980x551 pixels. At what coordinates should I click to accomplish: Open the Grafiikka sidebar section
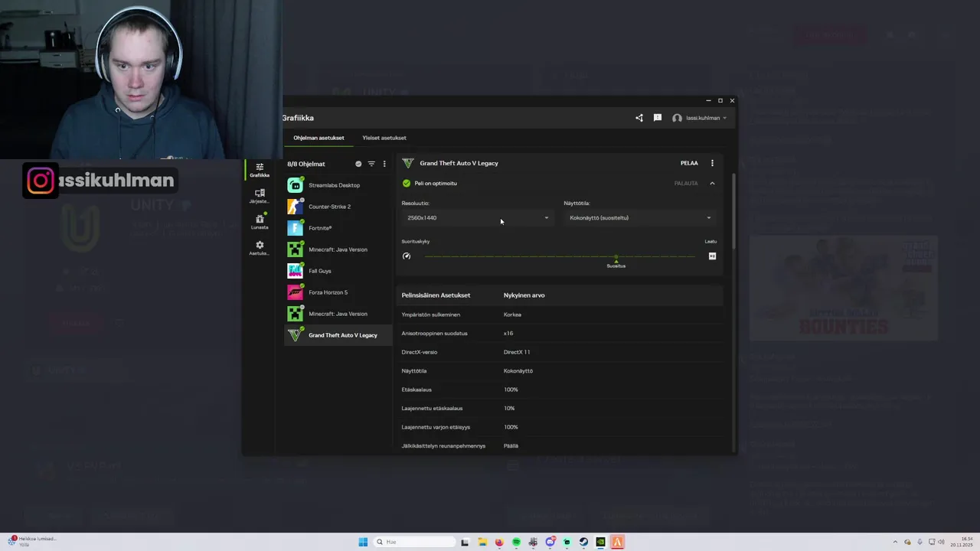[260, 170]
